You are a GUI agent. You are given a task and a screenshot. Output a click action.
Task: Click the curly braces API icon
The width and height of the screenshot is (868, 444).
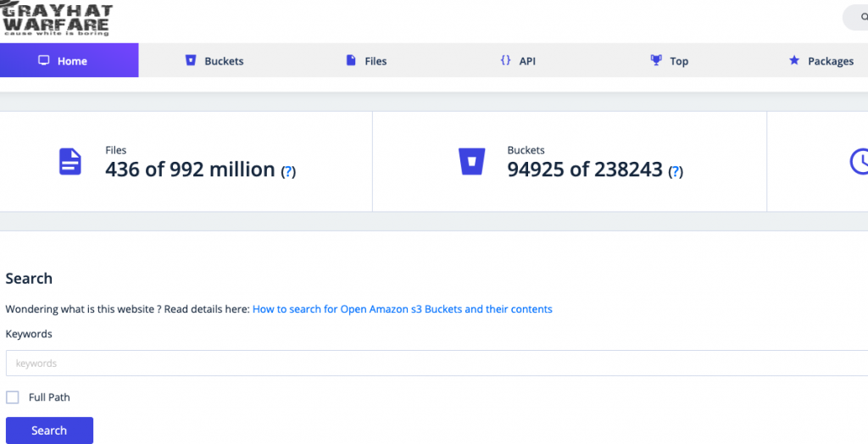click(x=505, y=60)
